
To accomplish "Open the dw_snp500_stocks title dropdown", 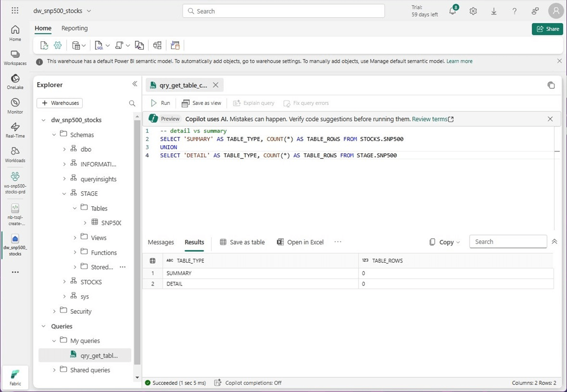I will (x=89, y=11).
